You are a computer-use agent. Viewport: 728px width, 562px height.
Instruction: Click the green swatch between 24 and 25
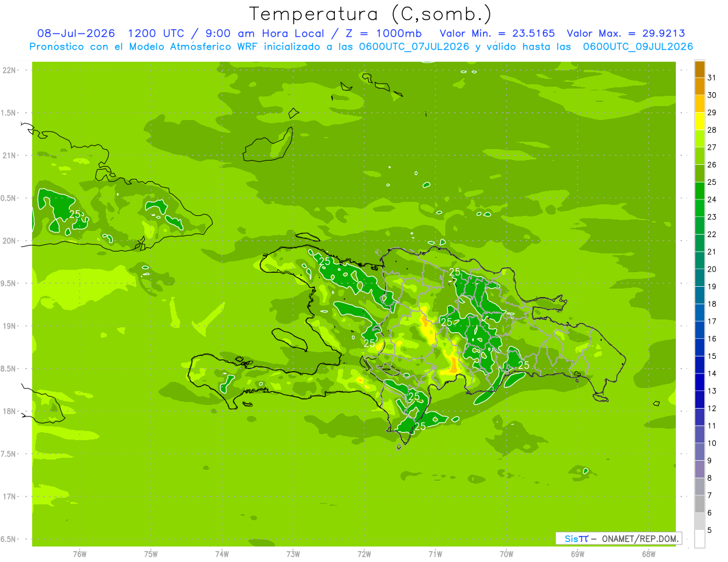coord(699,190)
